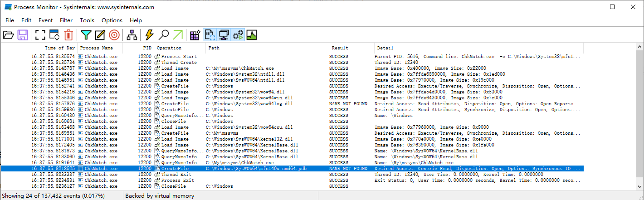Viewport: 644px width, 200px height.
Task: Click the vertical scrollbar of the event list
Action: [x=639, y=117]
